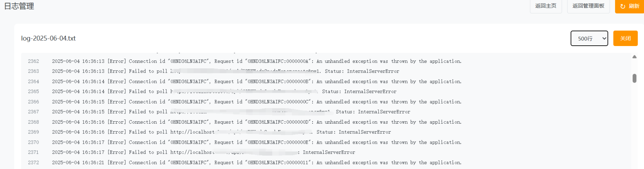Select log line number 2362
This screenshot has width=644, height=169.
click(33, 61)
